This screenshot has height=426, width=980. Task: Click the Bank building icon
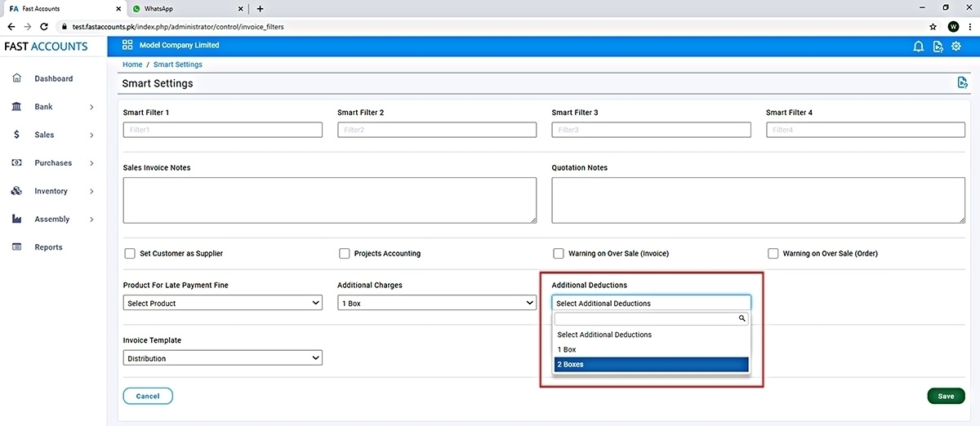(16, 107)
